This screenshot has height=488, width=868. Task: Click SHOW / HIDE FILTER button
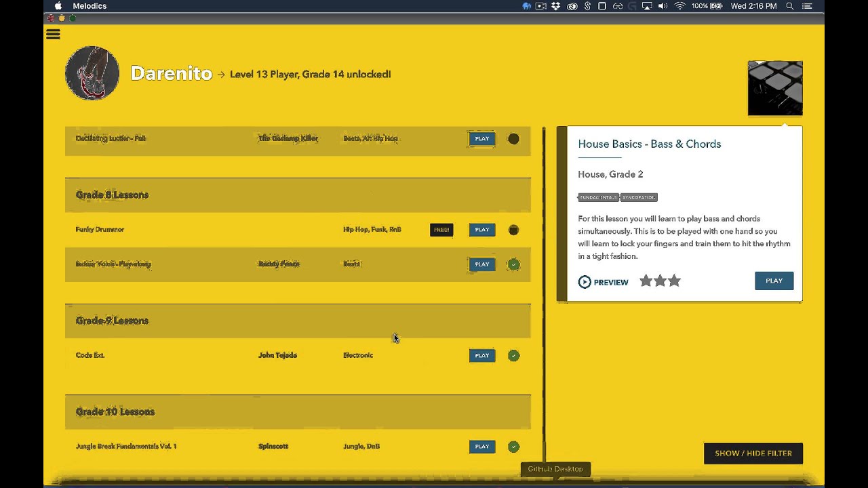[753, 453]
